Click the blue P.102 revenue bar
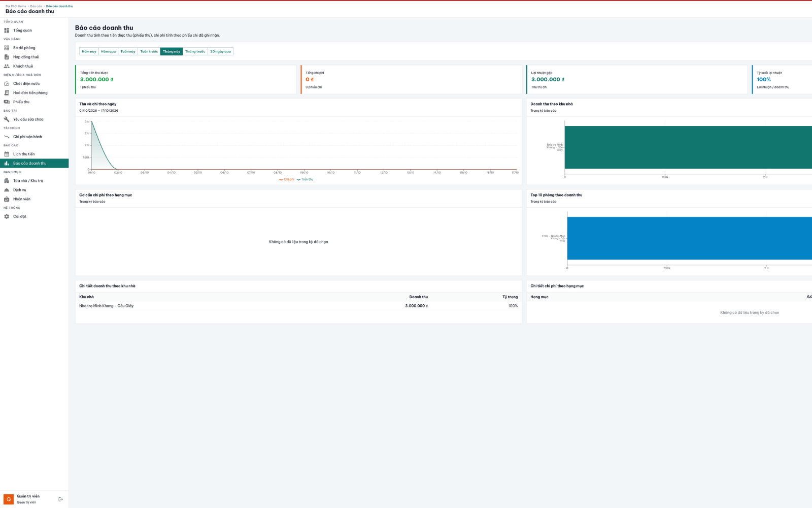This screenshot has height=508, width=812. [x=690, y=238]
